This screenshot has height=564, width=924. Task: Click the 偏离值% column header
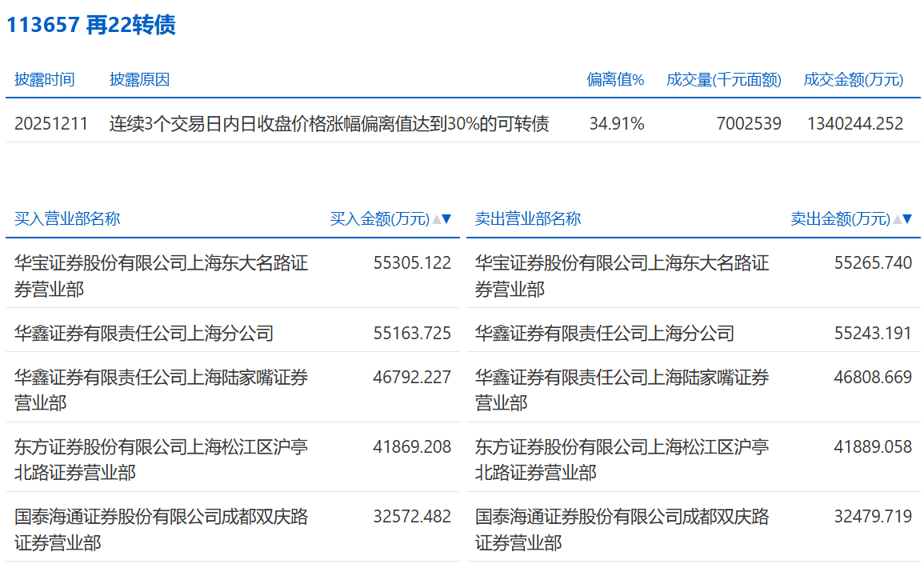(x=615, y=79)
